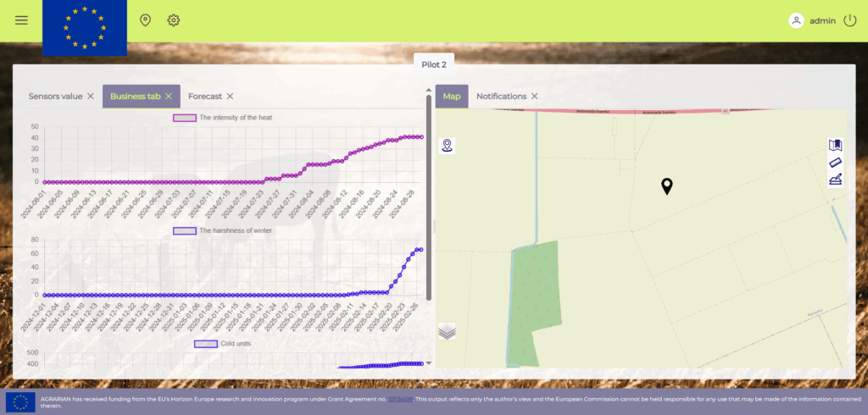The image size is (868, 415).
Task: Click the power logout icon
Action: coord(850,20)
